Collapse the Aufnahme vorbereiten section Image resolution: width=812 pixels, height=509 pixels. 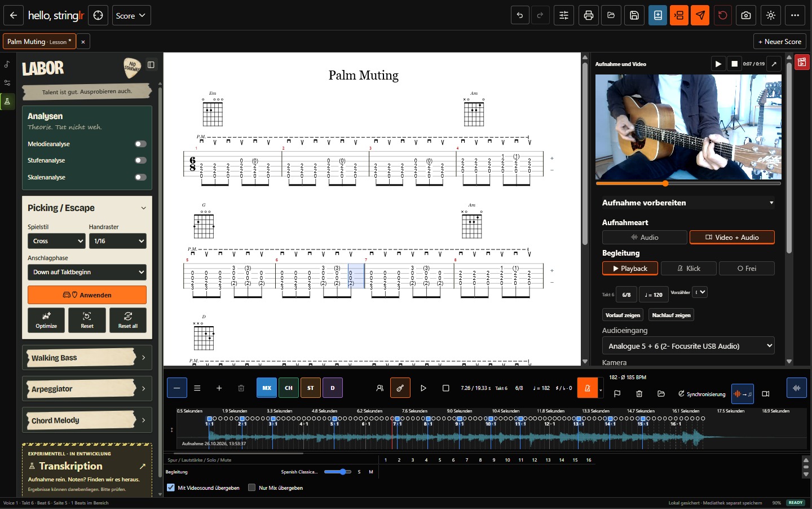click(x=689, y=203)
